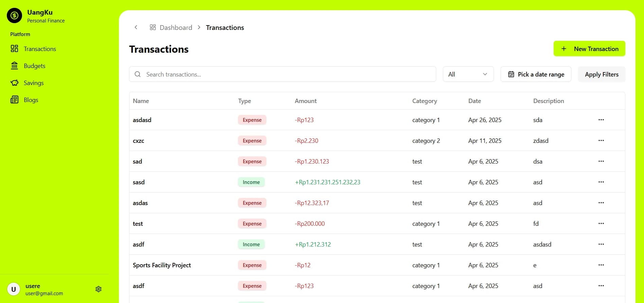
Task: Open Blogs in the sidebar
Action: (x=24, y=100)
